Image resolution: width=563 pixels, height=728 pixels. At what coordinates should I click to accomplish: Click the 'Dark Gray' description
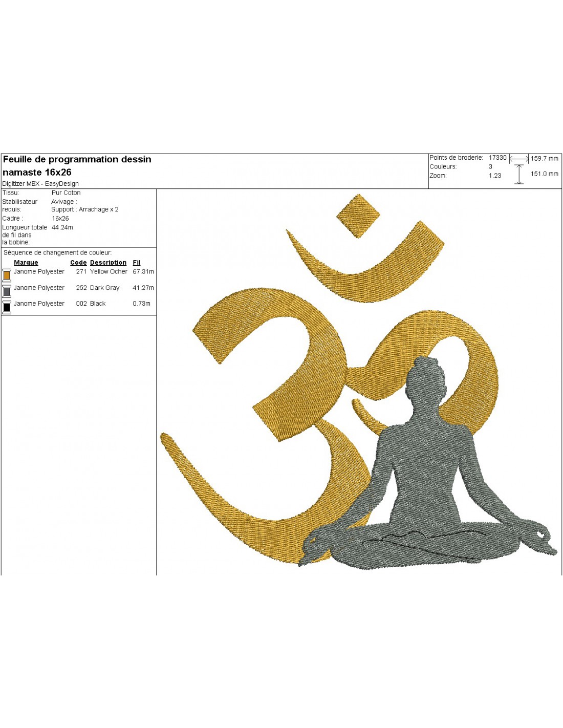point(105,288)
